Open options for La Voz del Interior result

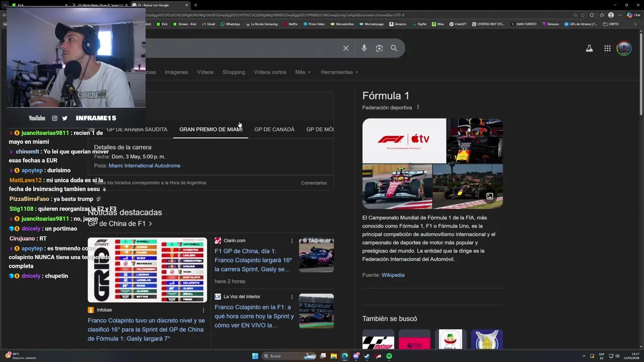(x=291, y=297)
